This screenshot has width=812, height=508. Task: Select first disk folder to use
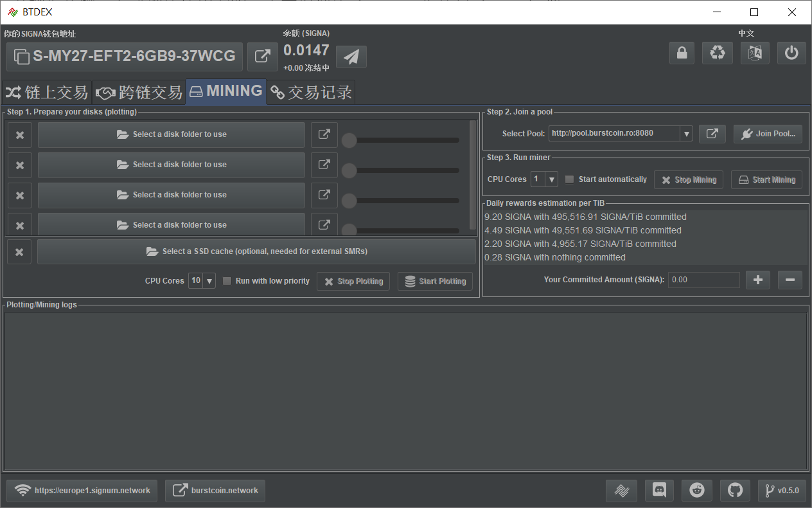(172, 135)
